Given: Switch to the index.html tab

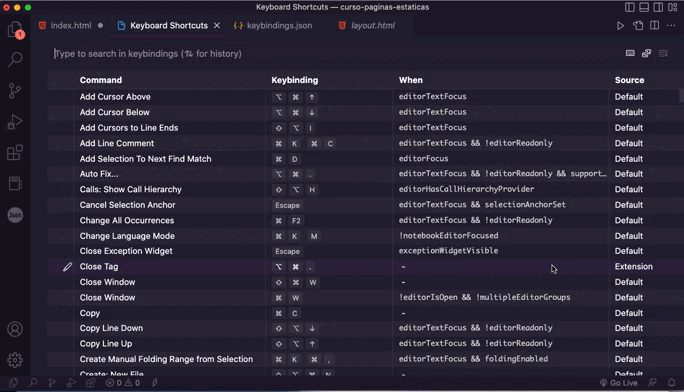Looking at the screenshot, I should click(71, 26).
